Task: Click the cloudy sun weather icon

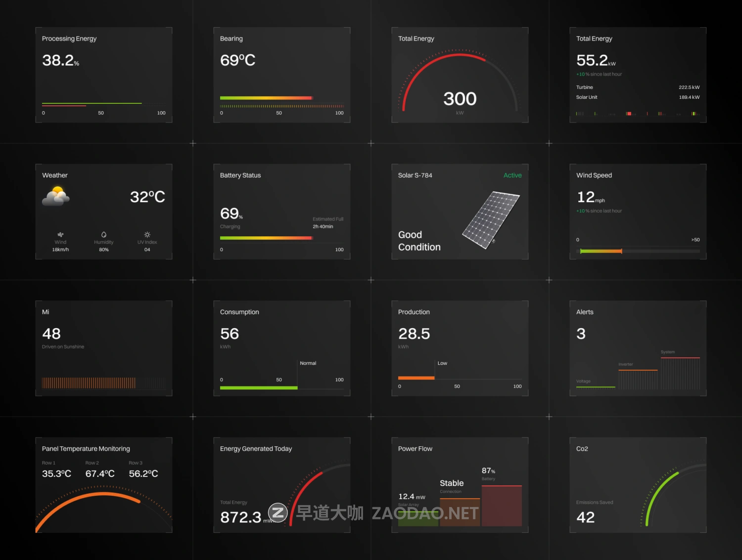Action: [x=56, y=197]
